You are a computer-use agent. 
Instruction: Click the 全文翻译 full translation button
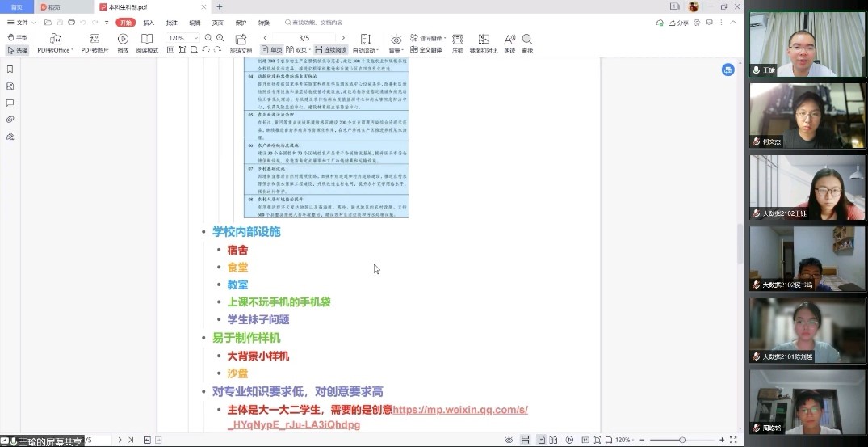[426, 50]
